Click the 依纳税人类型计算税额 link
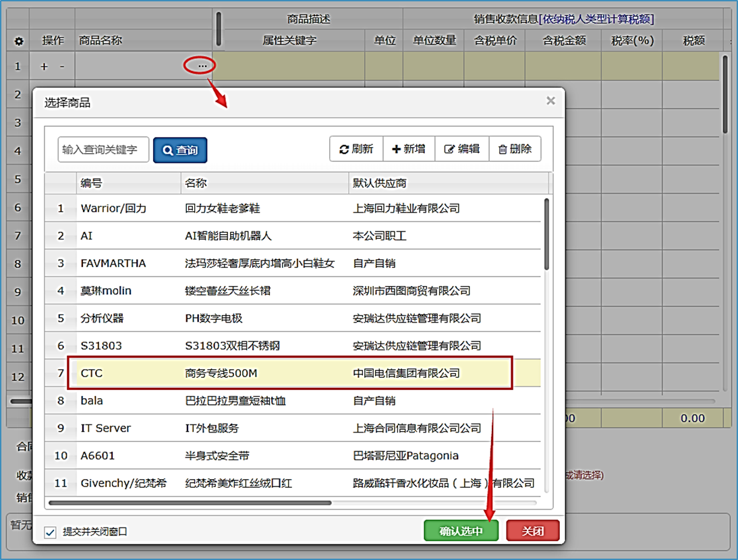Screen dimensions: 738x560 (x=596, y=20)
